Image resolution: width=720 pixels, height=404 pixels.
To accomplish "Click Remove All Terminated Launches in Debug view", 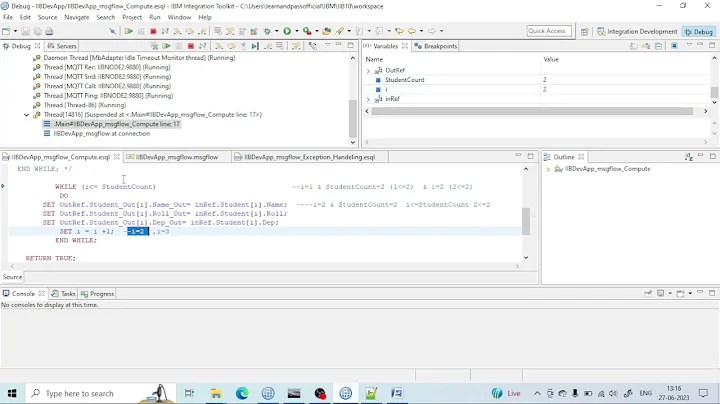I will (x=154, y=46).
